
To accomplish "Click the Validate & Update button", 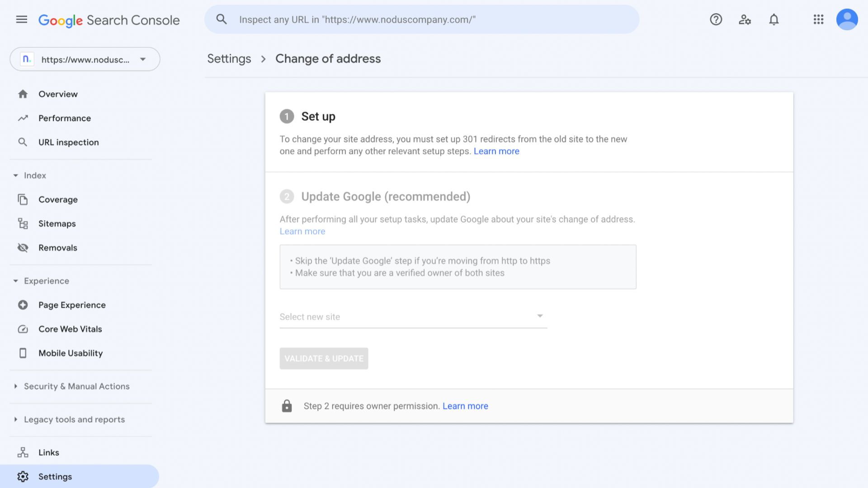I will point(324,358).
